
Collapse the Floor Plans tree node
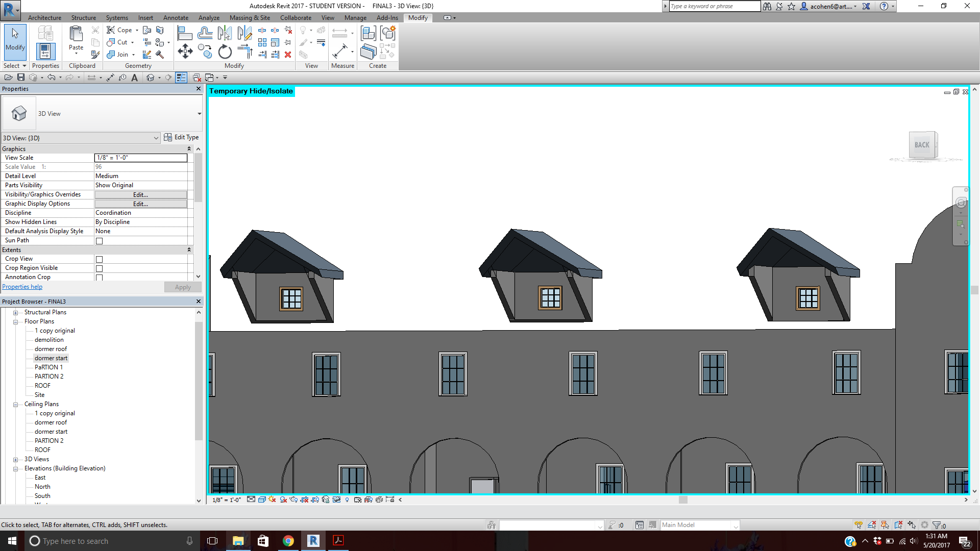pos(16,321)
